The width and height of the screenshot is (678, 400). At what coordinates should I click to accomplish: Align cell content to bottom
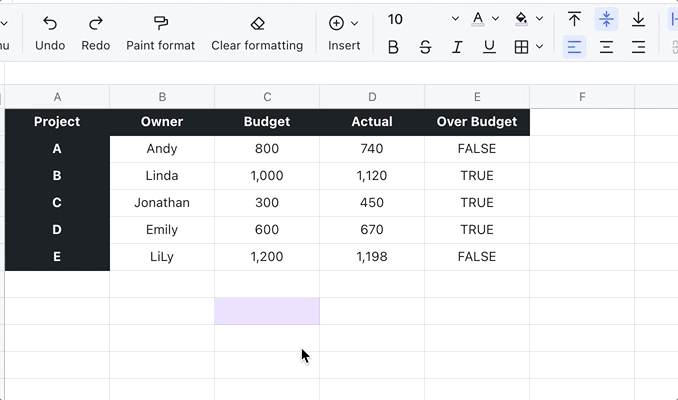[638, 19]
